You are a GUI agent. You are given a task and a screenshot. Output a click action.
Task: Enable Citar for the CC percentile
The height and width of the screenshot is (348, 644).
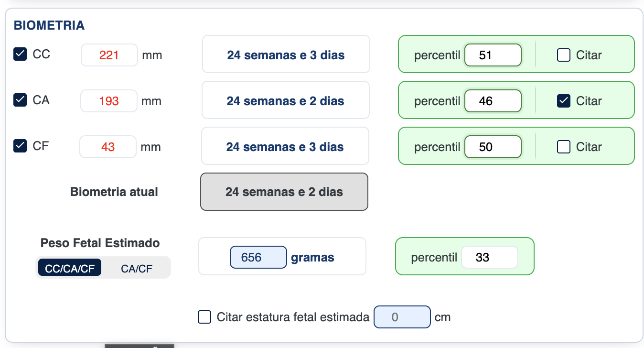[564, 55]
